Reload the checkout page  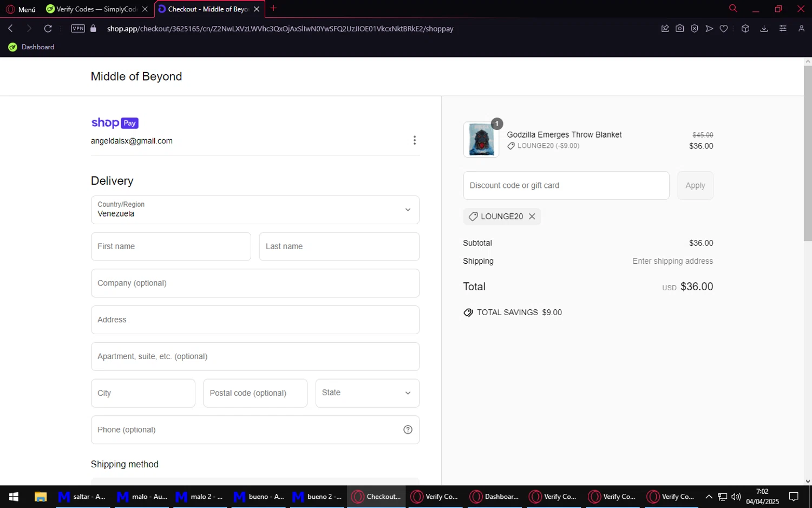coord(48,29)
